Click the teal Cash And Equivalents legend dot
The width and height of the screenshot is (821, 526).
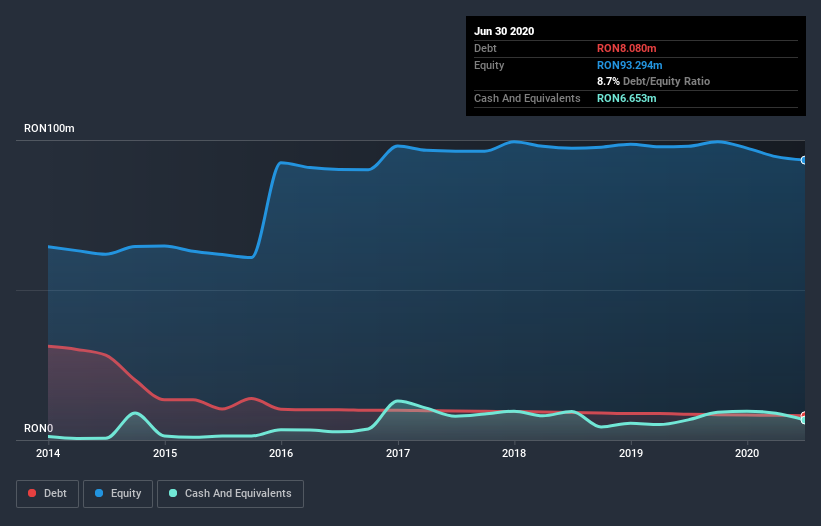pos(173,493)
